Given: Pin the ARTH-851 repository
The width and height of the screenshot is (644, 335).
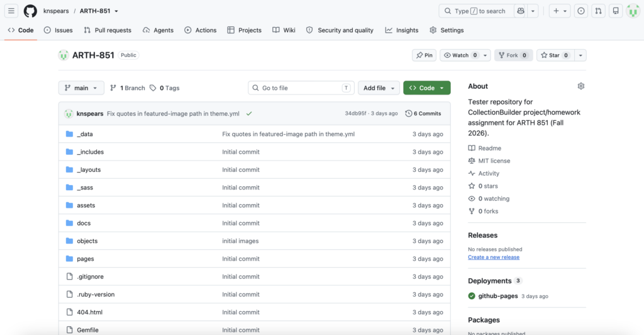Looking at the screenshot, I should (x=425, y=55).
